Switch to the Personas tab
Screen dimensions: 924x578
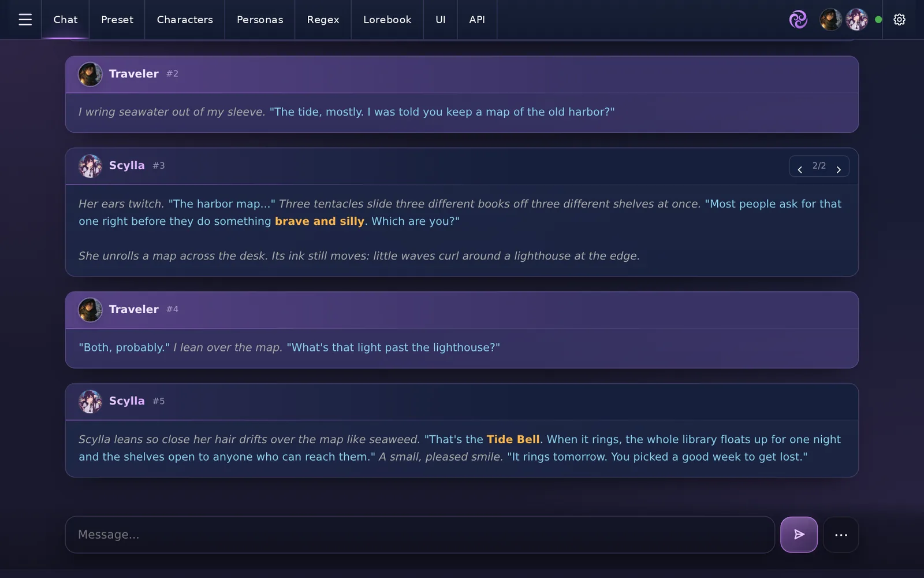260,20
